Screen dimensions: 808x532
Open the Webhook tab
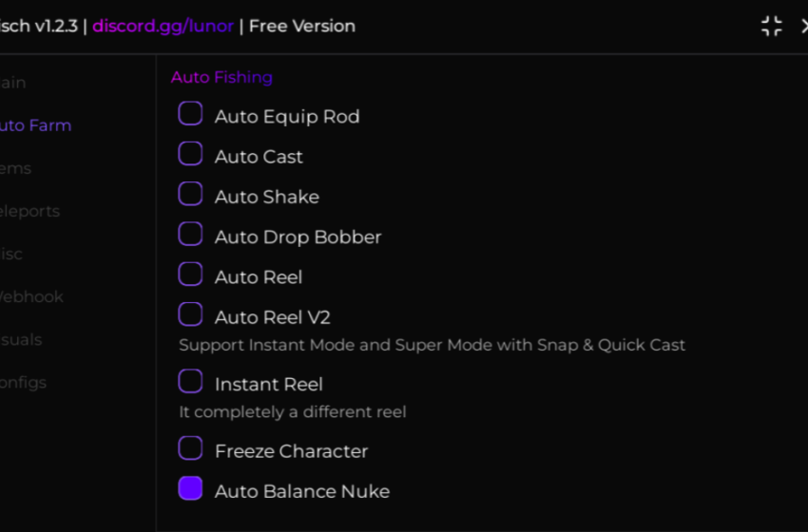[31, 296]
